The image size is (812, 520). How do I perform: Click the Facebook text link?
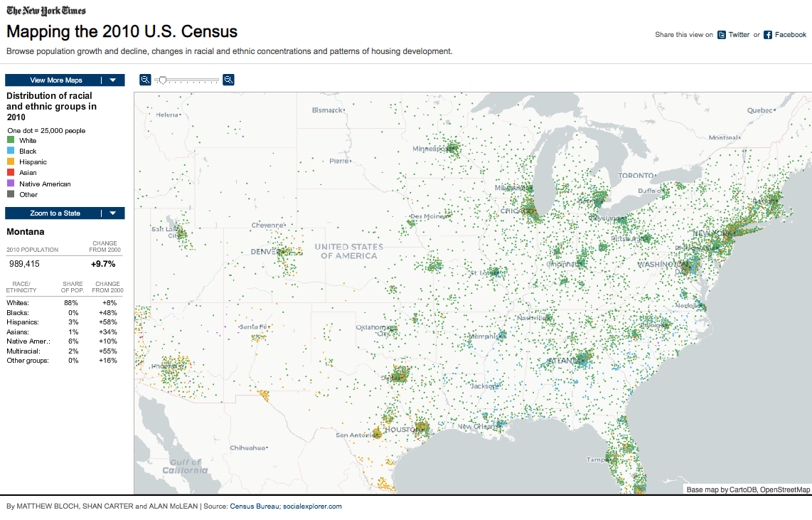click(x=790, y=35)
